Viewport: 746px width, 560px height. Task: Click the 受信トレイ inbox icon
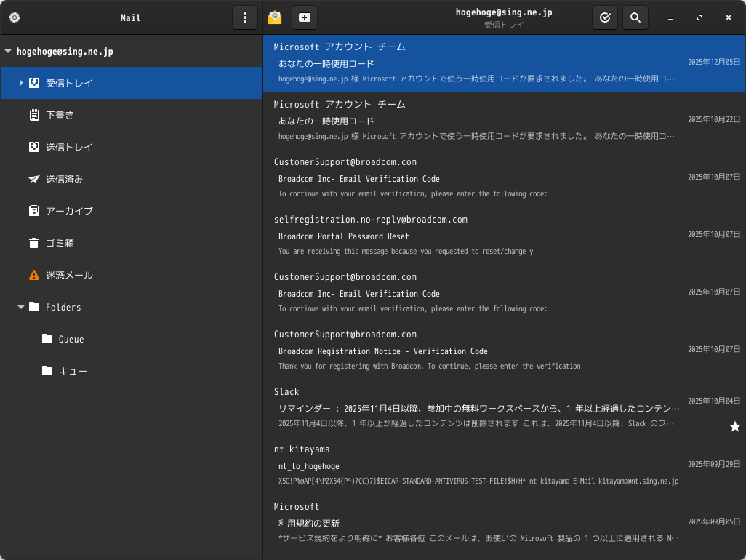coord(34,83)
